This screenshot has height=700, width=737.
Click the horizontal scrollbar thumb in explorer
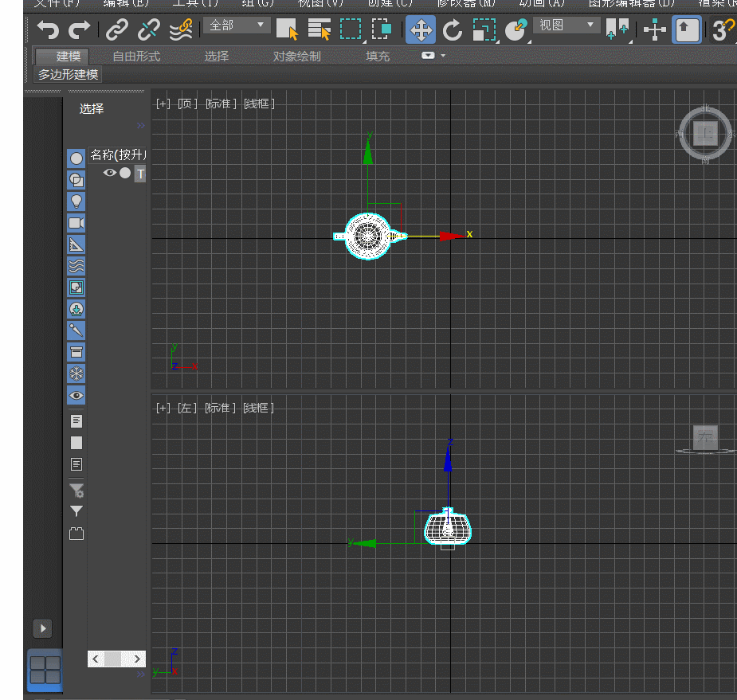click(x=113, y=659)
